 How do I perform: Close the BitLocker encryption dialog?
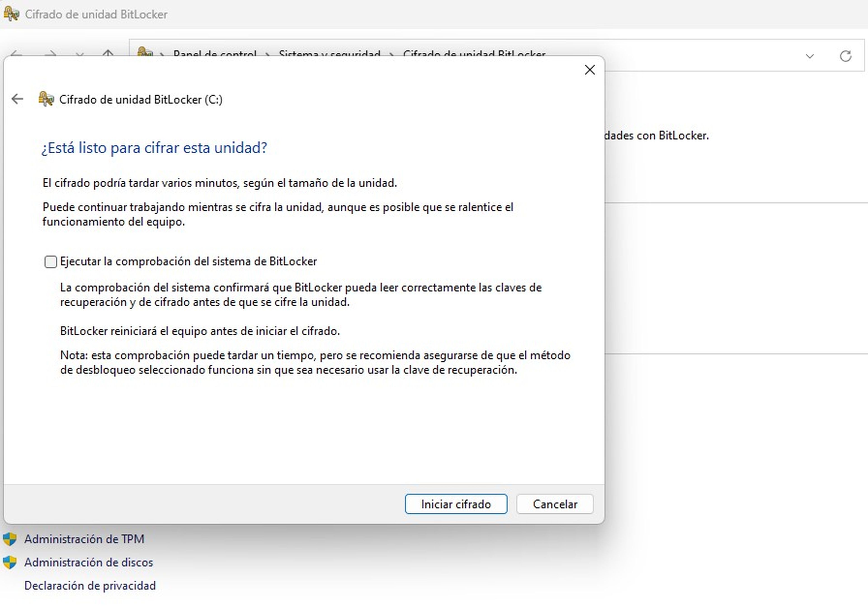click(x=589, y=70)
